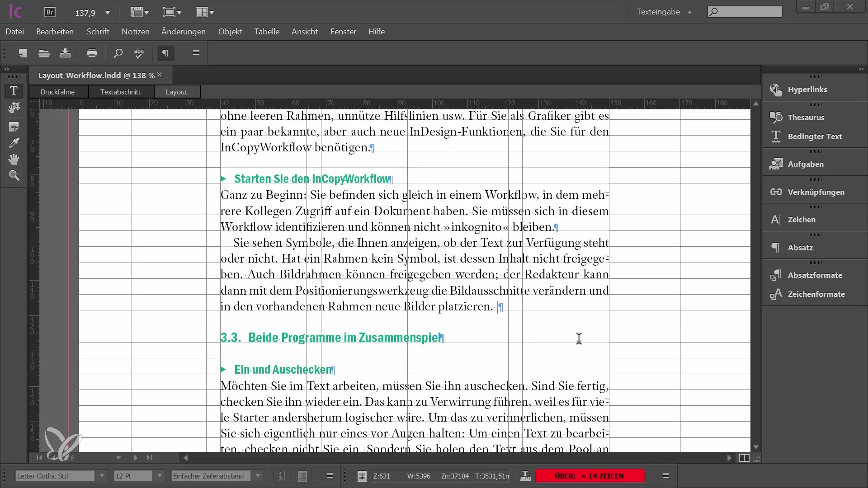The image size is (868, 488).
Task: Click the red overset text indicator
Action: click(x=590, y=476)
